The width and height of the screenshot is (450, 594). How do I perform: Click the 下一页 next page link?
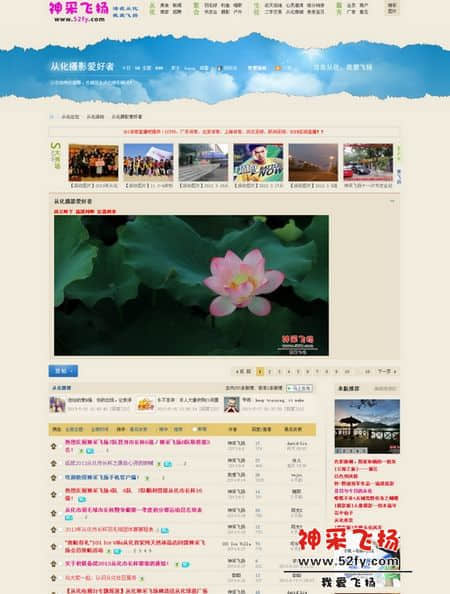(x=387, y=372)
